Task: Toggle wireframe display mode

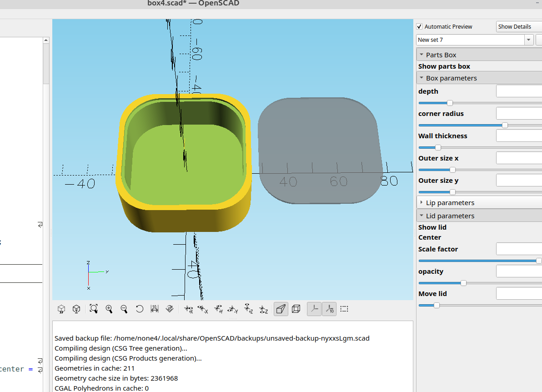Action: (x=296, y=309)
